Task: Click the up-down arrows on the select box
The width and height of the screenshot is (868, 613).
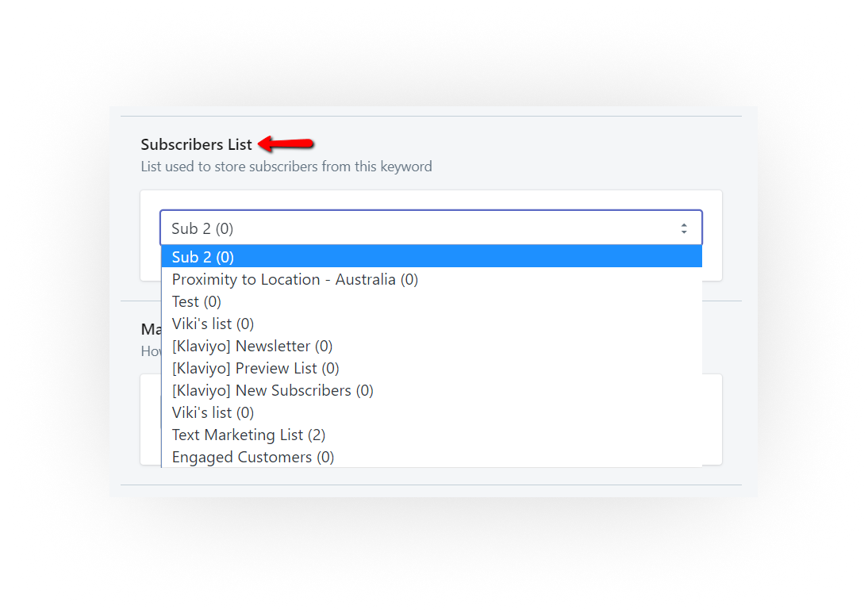Action: tap(684, 228)
